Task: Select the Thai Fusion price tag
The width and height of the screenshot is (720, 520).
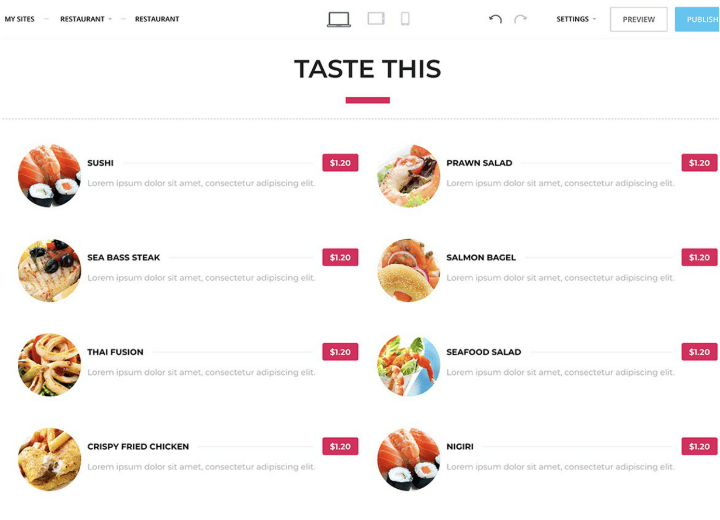Action: tap(340, 352)
